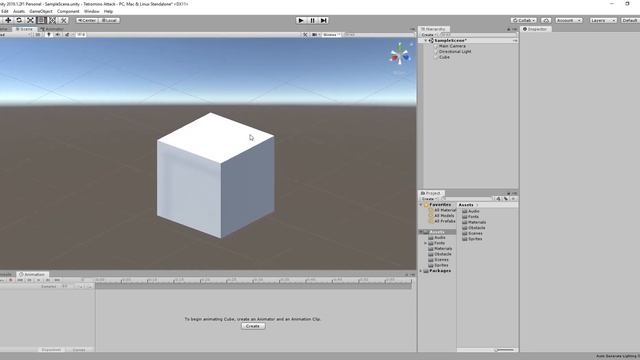The width and height of the screenshot is (640, 360).
Task: Toggle animation record button
Action: click(x=11, y=280)
